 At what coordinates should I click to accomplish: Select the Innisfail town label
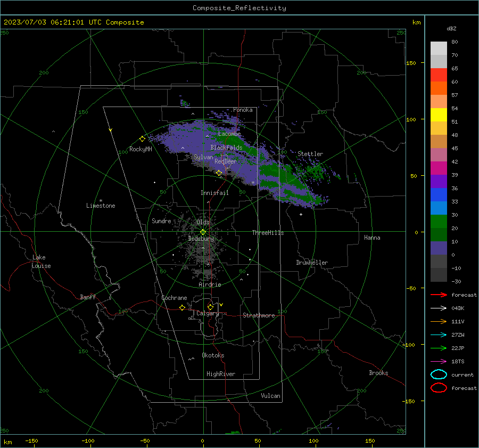click(214, 193)
